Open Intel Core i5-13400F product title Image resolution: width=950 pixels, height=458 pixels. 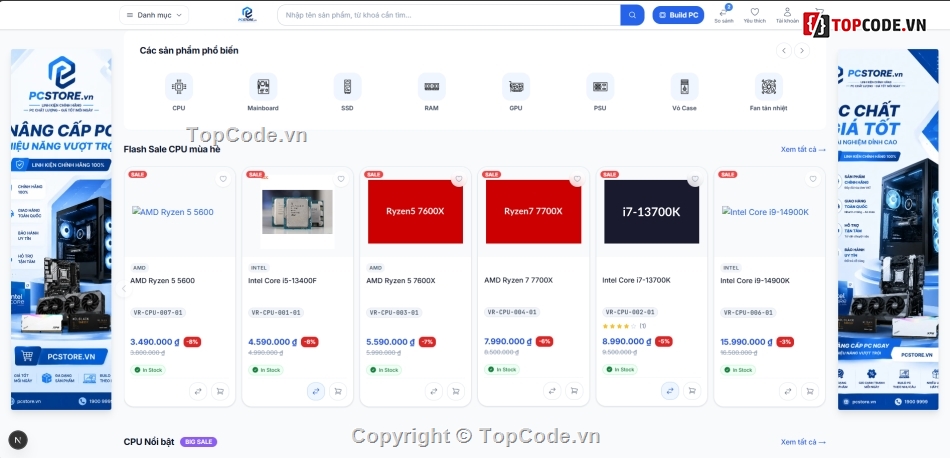coord(282,280)
